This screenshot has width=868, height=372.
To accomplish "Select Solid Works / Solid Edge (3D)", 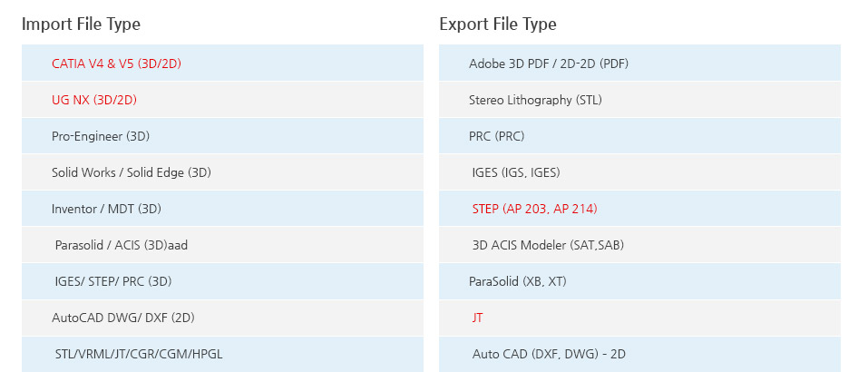I will tap(131, 172).
